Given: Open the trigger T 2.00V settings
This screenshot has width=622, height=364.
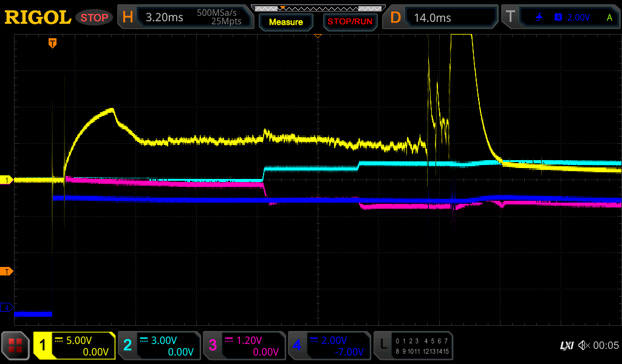Looking at the screenshot, I should point(561,18).
